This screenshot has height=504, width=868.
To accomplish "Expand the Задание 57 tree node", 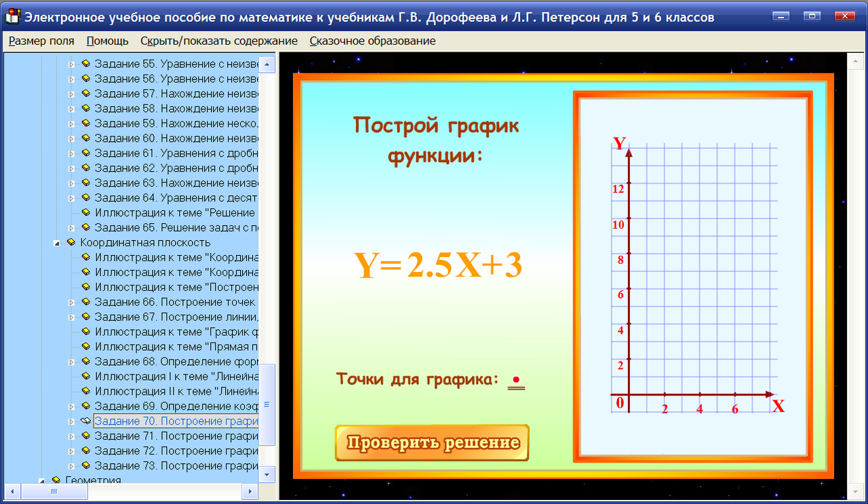I will [71, 93].
